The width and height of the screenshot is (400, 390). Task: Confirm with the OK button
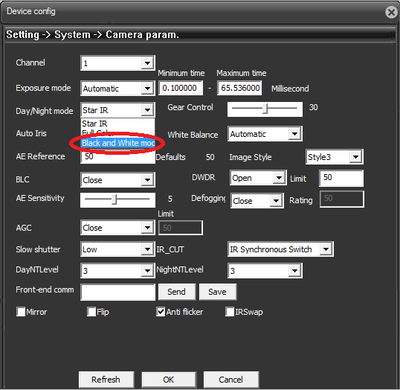point(168,380)
